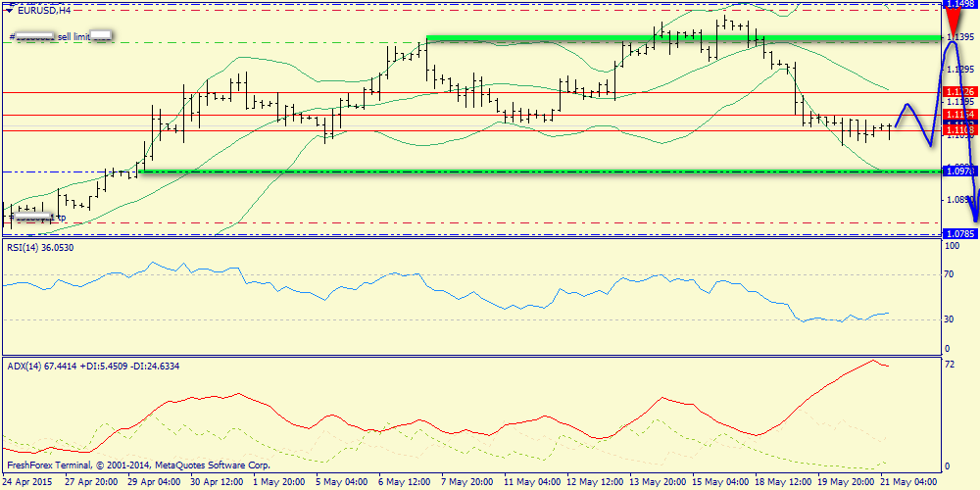
Task: Click the 1.1226 red price tag
Action: pyautogui.click(x=960, y=92)
